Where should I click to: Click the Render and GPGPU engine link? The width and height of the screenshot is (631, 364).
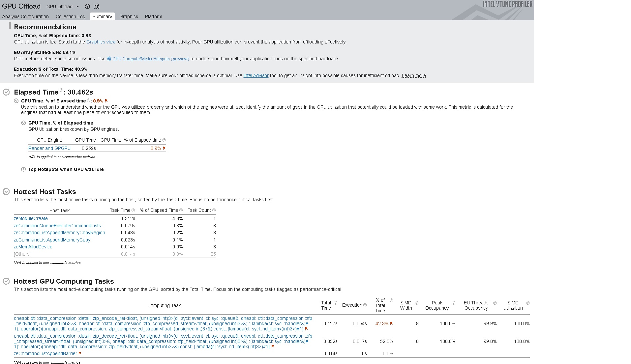(49, 148)
